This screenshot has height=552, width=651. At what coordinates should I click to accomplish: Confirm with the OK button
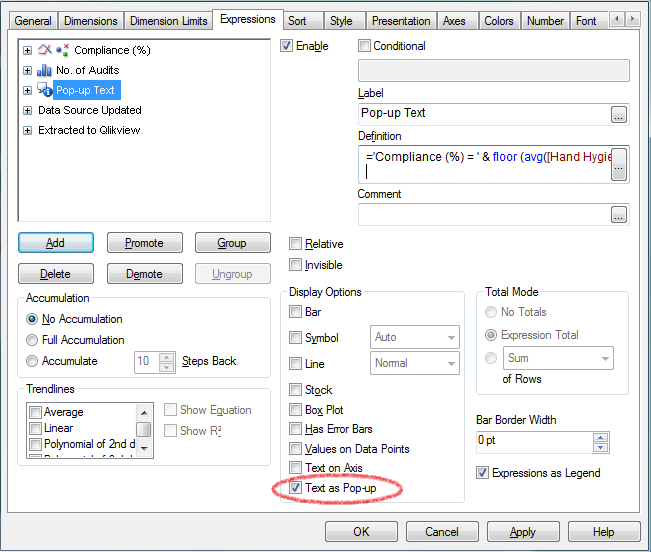click(x=361, y=532)
